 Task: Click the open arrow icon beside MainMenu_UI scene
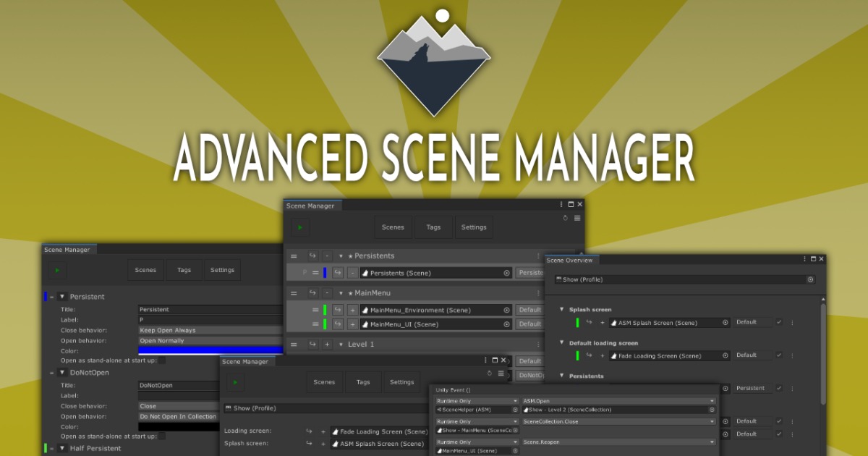click(x=338, y=324)
